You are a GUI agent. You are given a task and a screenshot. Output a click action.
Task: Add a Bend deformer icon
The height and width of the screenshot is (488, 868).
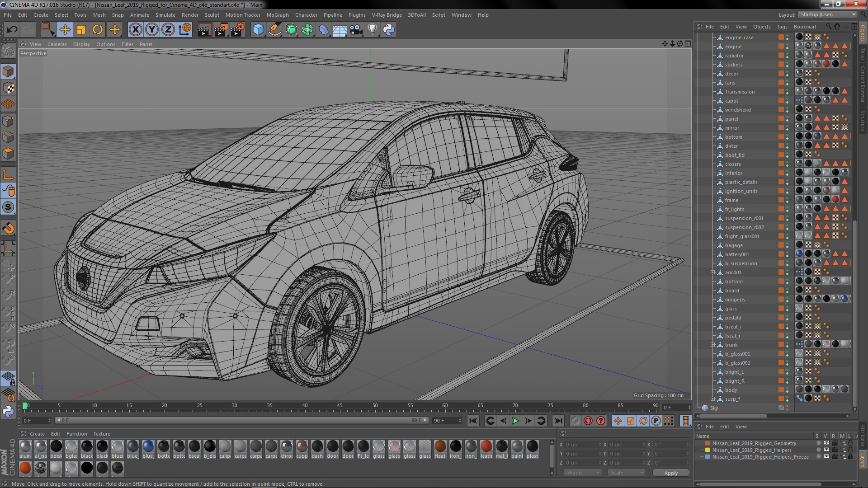click(324, 30)
